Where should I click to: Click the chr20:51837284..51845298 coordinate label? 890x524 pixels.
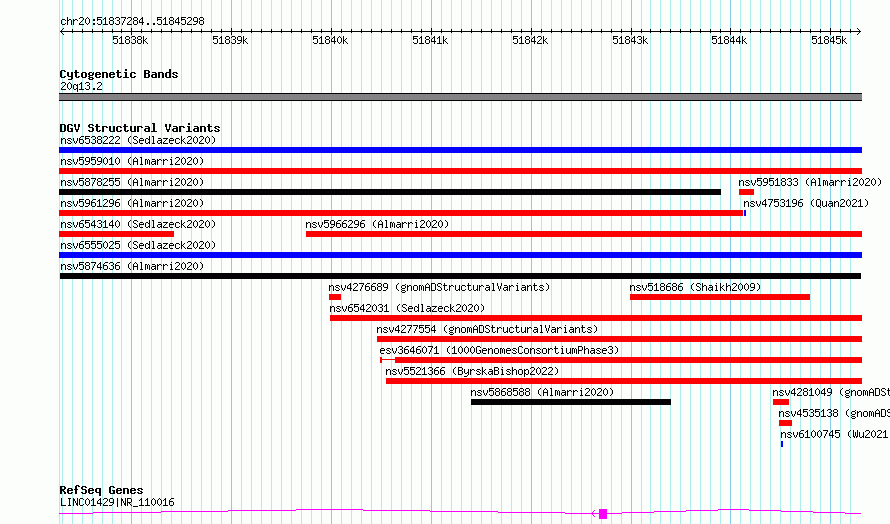[132, 21]
